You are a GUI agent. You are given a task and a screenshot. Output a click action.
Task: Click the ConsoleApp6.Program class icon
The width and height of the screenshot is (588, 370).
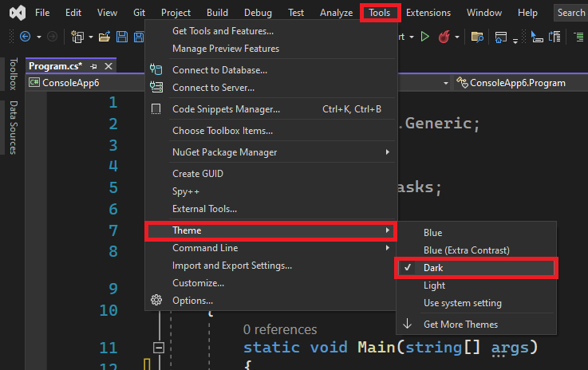pyautogui.click(x=462, y=82)
